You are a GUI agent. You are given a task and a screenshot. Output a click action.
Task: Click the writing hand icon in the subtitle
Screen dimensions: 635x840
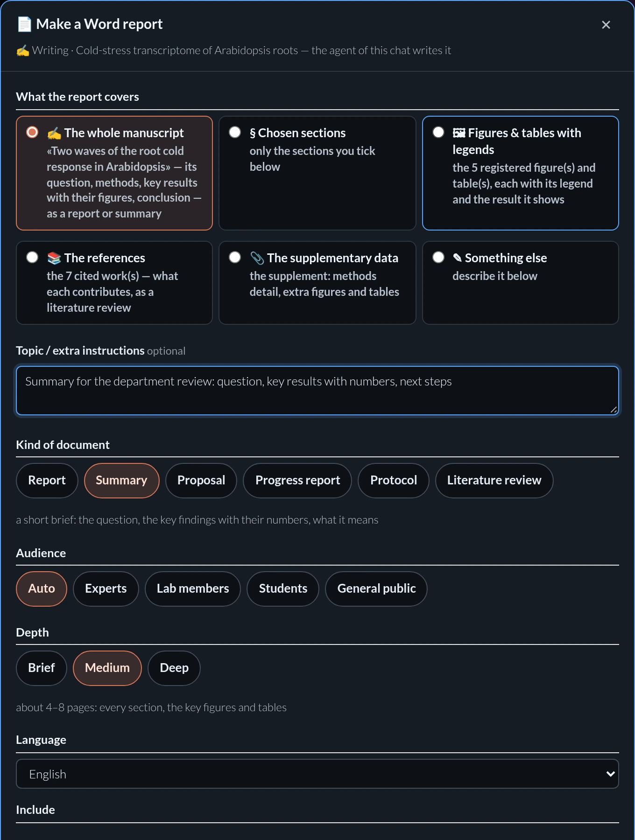coord(23,50)
